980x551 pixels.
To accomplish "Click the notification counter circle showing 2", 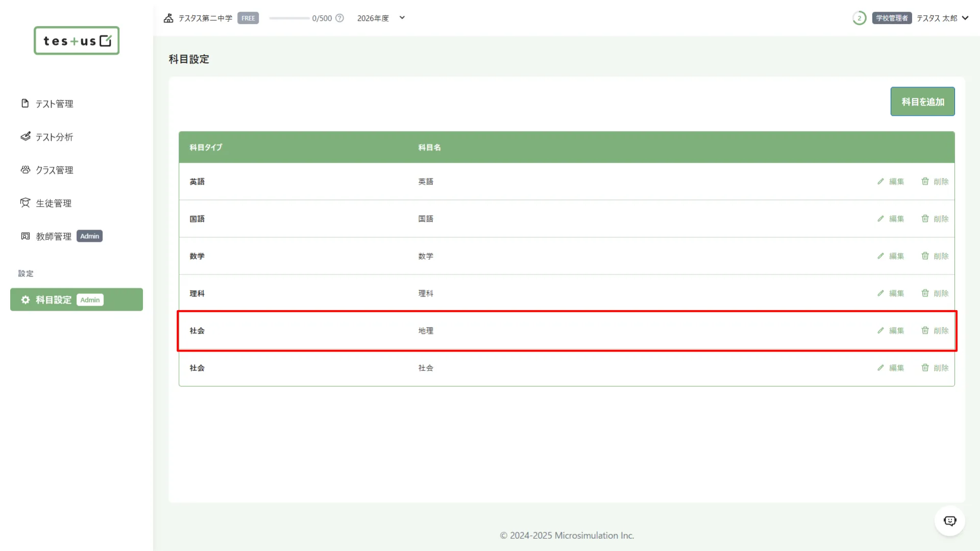I will [x=859, y=18].
